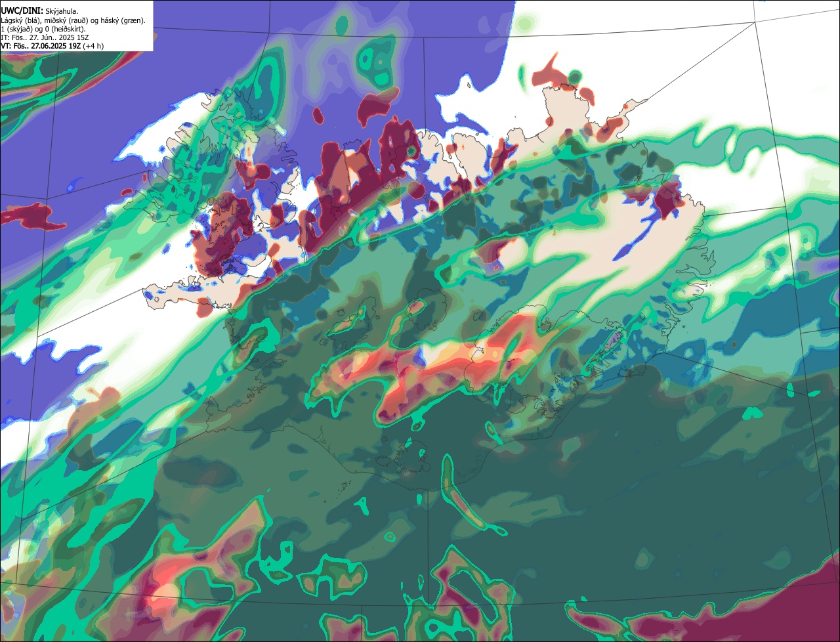This screenshot has height=642, width=840.
Task: Click the "UWC/DINI:" bold title label
Action: pyautogui.click(x=22, y=11)
